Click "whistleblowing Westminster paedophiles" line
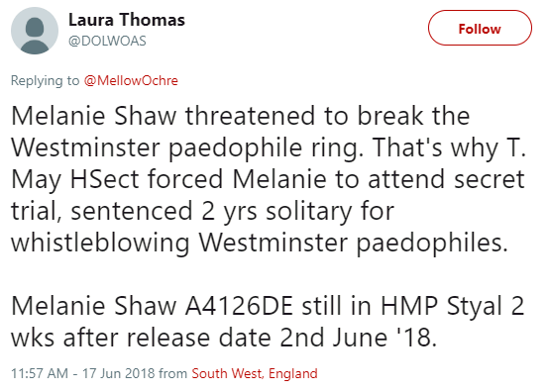 pos(260,243)
